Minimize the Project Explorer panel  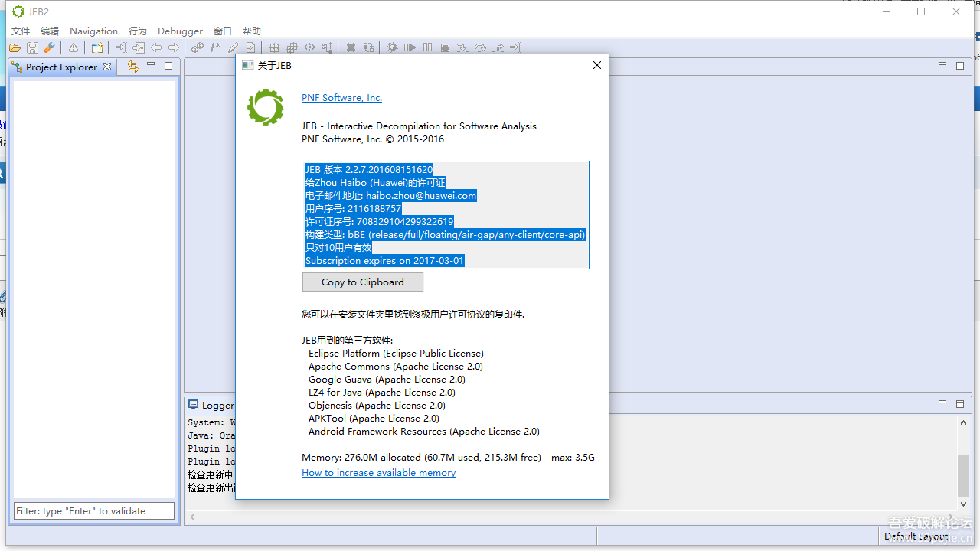151,65
